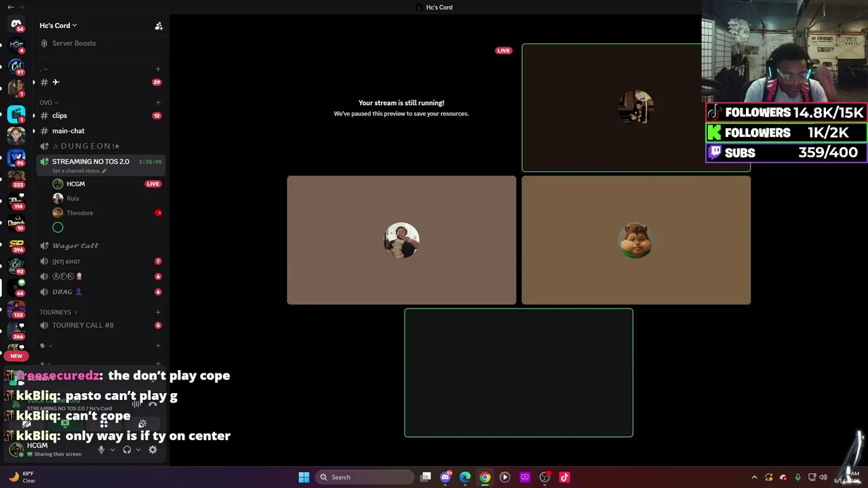This screenshot has height=488, width=868.
Task: Create a channel in the OVO category
Action: tap(158, 102)
